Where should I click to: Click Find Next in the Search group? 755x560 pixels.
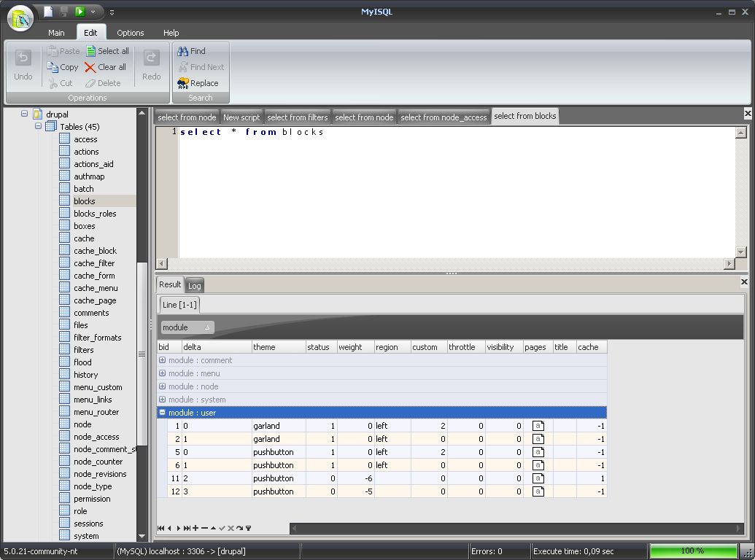(x=201, y=67)
